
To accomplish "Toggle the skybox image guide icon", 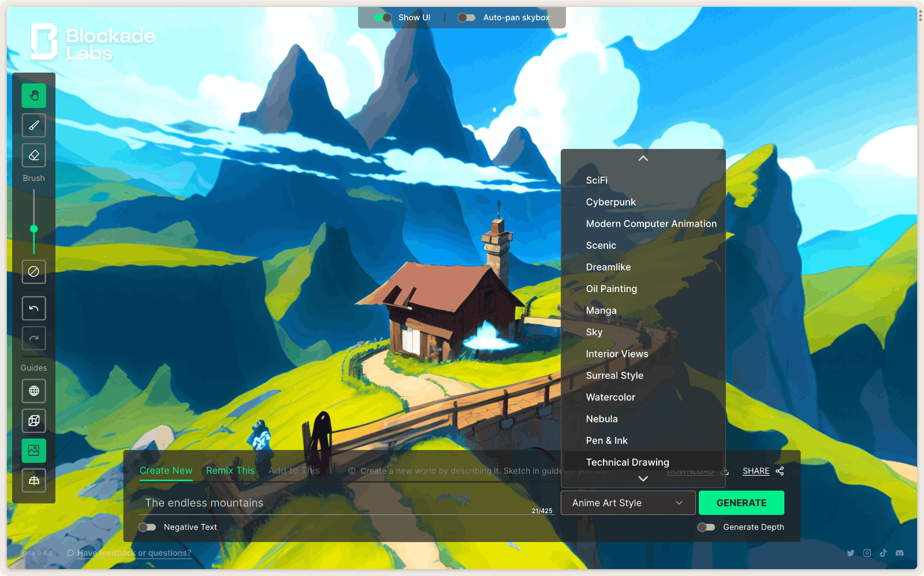I will coord(34,451).
